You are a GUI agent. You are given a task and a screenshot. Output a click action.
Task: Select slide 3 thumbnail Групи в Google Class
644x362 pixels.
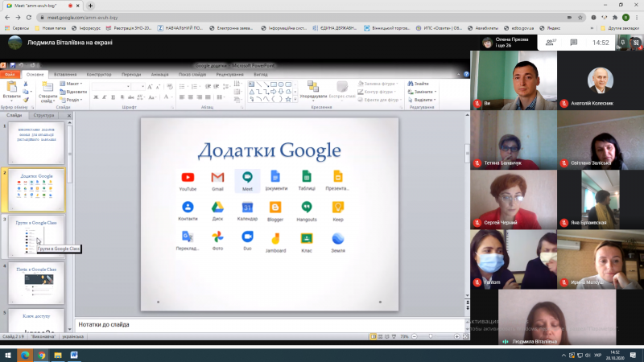tap(36, 237)
